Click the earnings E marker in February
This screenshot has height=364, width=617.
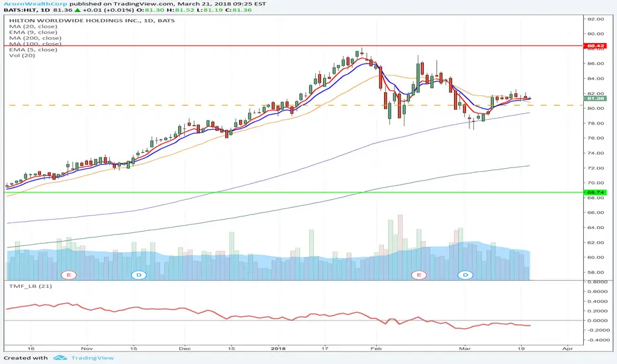[x=418, y=275]
